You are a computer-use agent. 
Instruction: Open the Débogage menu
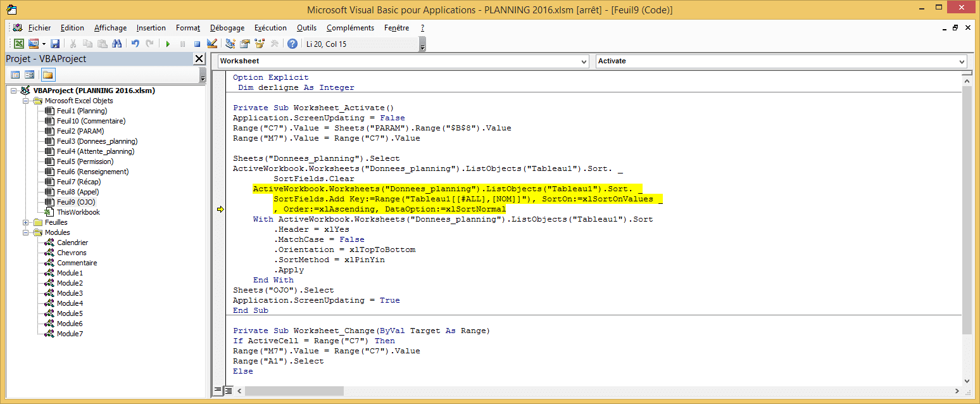point(227,28)
